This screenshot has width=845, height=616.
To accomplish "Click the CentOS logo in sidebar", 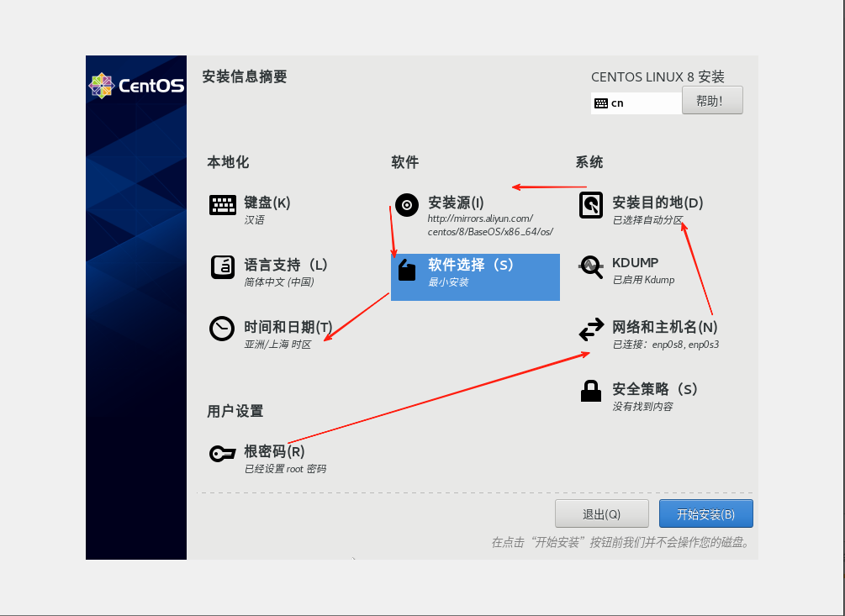I will pyautogui.click(x=136, y=86).
